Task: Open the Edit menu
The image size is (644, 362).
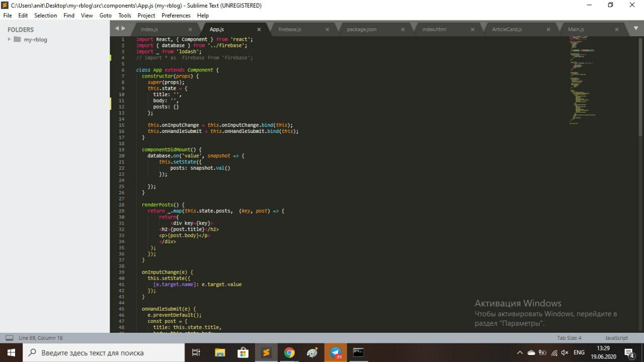Action: [23, 16]
